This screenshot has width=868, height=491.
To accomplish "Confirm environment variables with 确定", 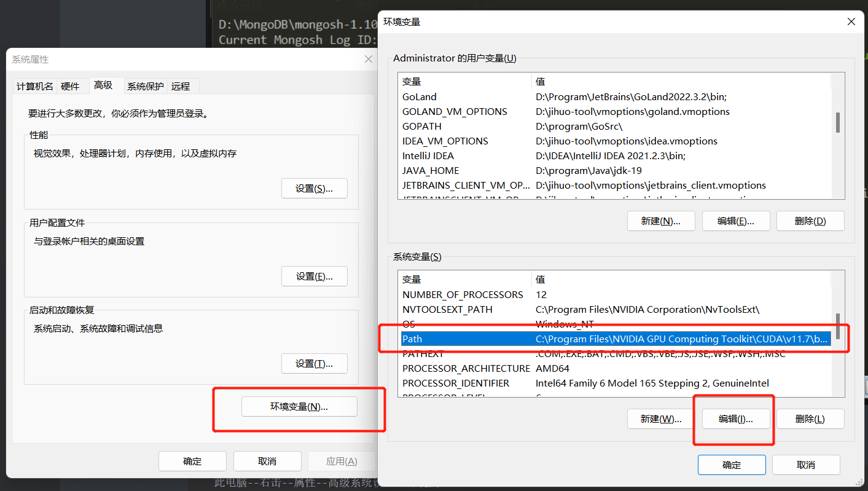I will click(x=732, y=465).
